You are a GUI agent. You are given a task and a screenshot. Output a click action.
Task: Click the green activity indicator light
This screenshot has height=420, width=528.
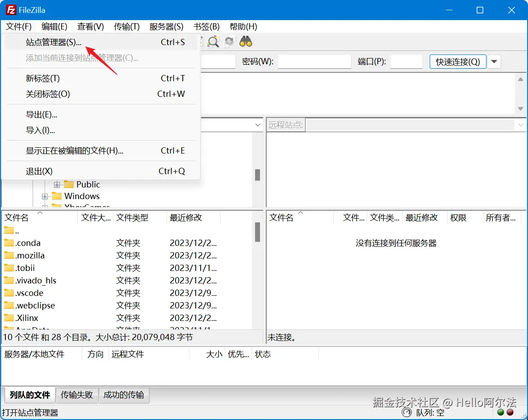(x=500, y=412)
